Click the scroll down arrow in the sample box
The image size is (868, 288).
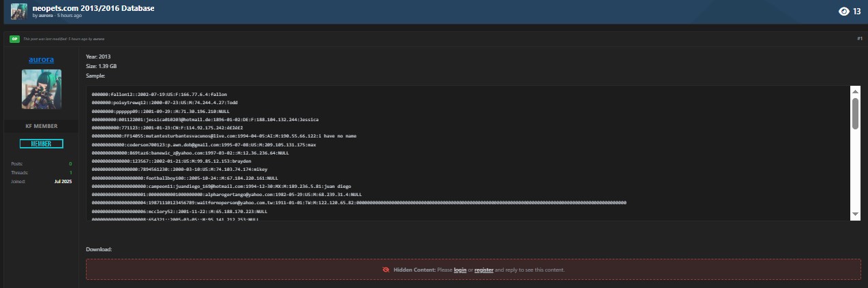click(x=855, y=214)
